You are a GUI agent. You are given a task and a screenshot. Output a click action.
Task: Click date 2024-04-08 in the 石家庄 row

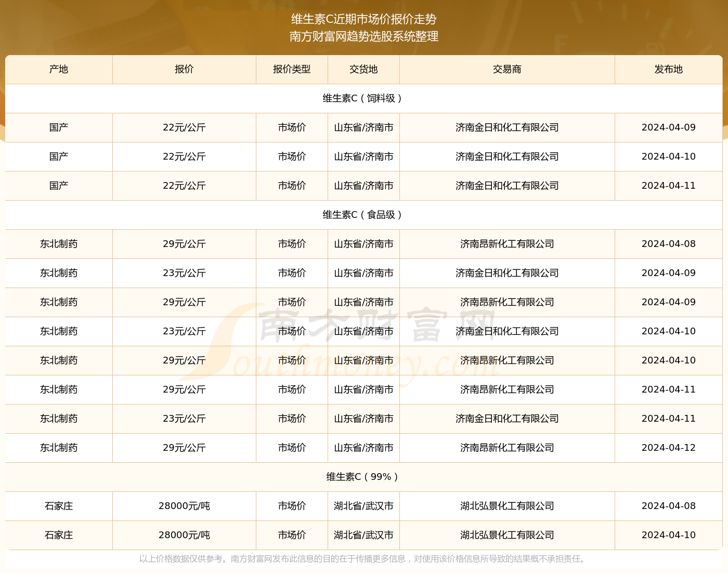669,506
